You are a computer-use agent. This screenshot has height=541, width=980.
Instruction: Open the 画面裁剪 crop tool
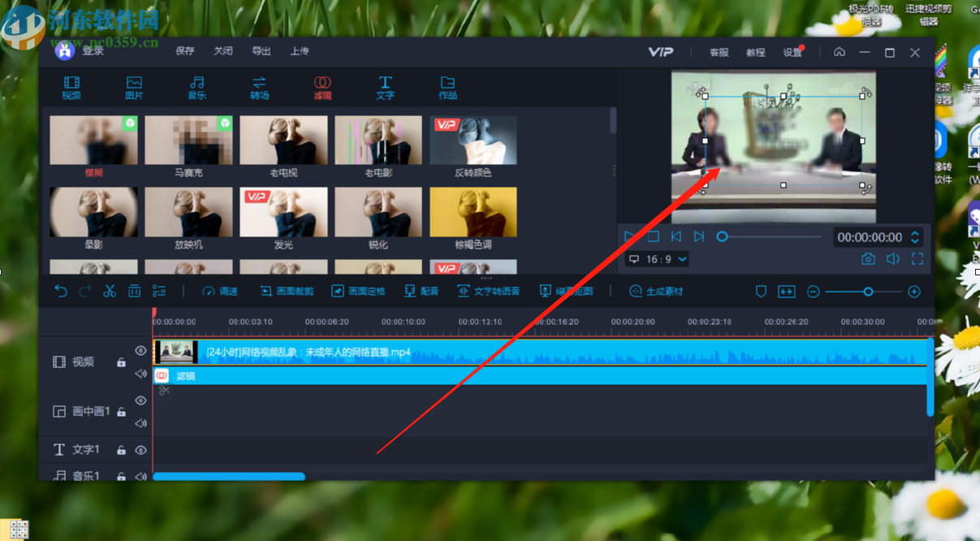pyautogui.click(x=287, y=291)
